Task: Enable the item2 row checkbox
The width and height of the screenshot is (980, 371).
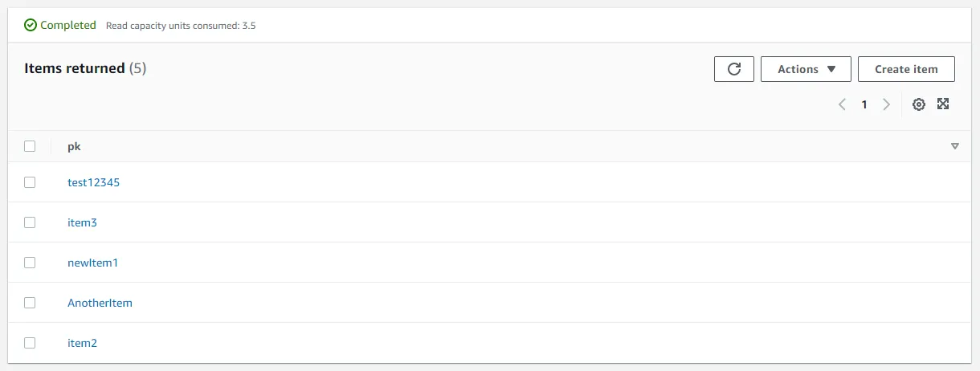Action: tap(30, 343)
